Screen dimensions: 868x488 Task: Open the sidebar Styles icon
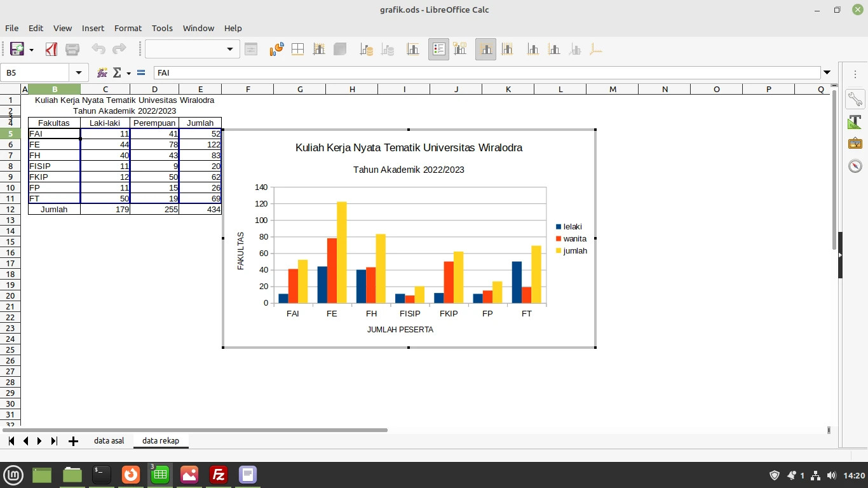(x=855, y=121)
